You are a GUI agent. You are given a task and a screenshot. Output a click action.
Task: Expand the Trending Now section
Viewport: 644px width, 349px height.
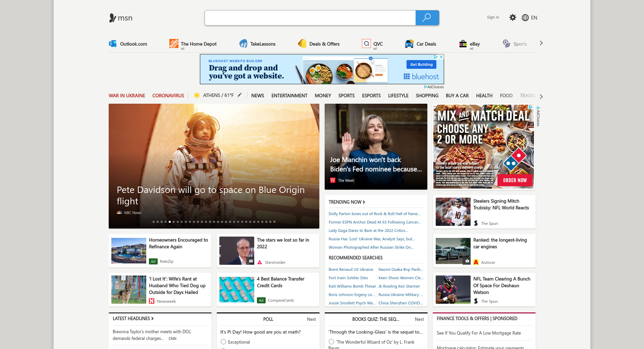[x=347, y=202]
